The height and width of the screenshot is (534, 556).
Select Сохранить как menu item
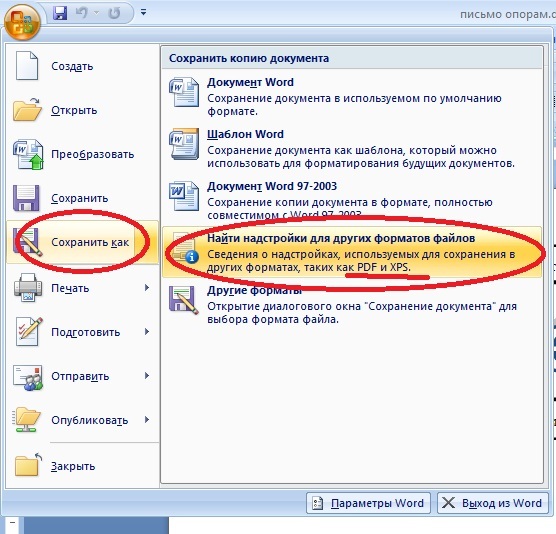(82, 242)
